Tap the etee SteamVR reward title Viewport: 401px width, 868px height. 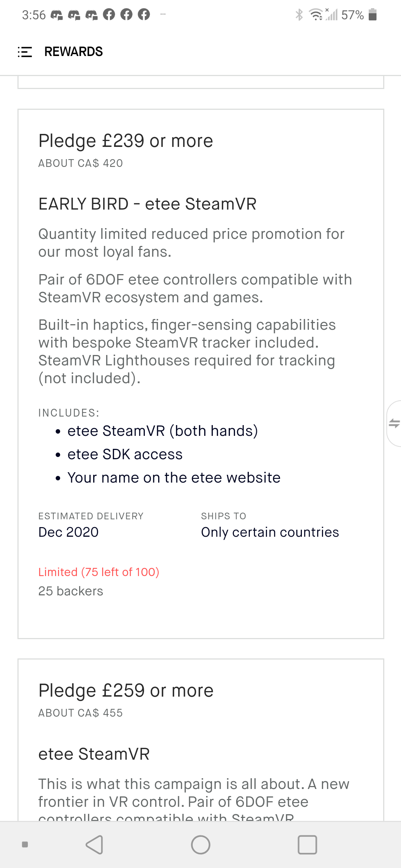click(x=94, y=754)
